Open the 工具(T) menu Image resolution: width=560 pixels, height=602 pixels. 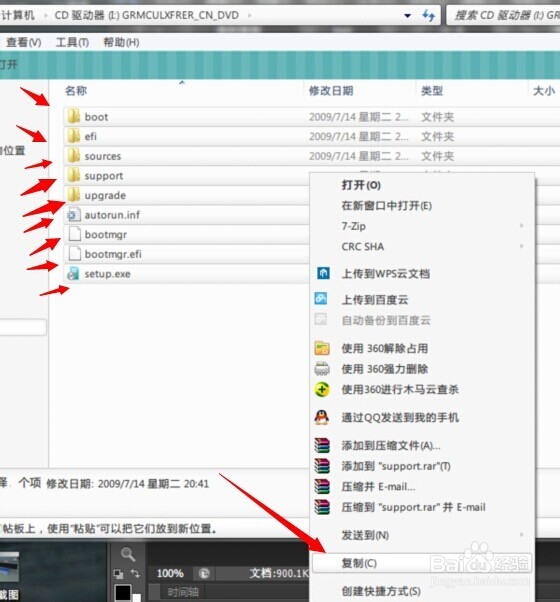point(72,42)
